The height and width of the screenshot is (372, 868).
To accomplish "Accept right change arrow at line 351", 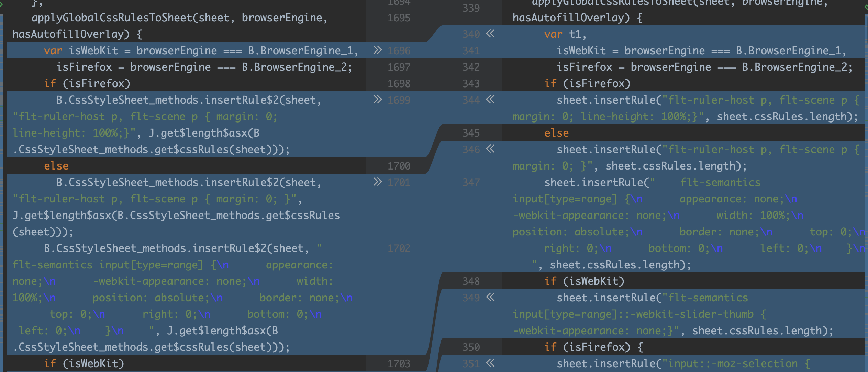I will (x=490, y=363).
